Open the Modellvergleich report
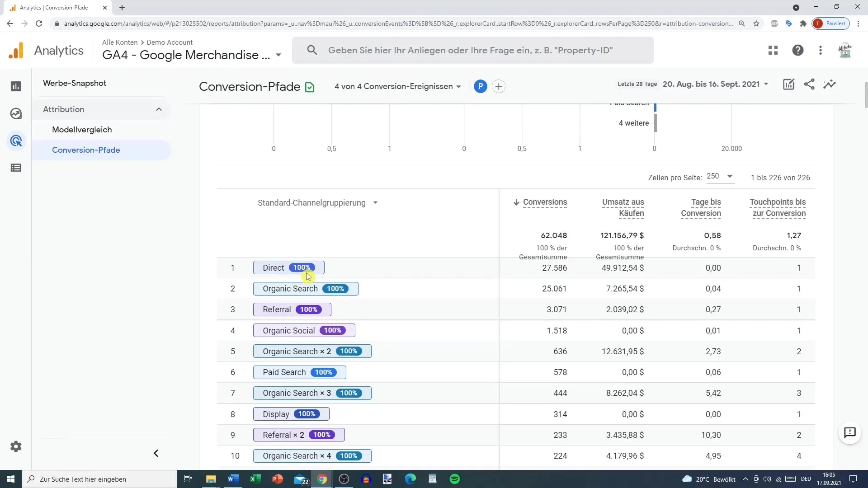 tap(82, 130)
